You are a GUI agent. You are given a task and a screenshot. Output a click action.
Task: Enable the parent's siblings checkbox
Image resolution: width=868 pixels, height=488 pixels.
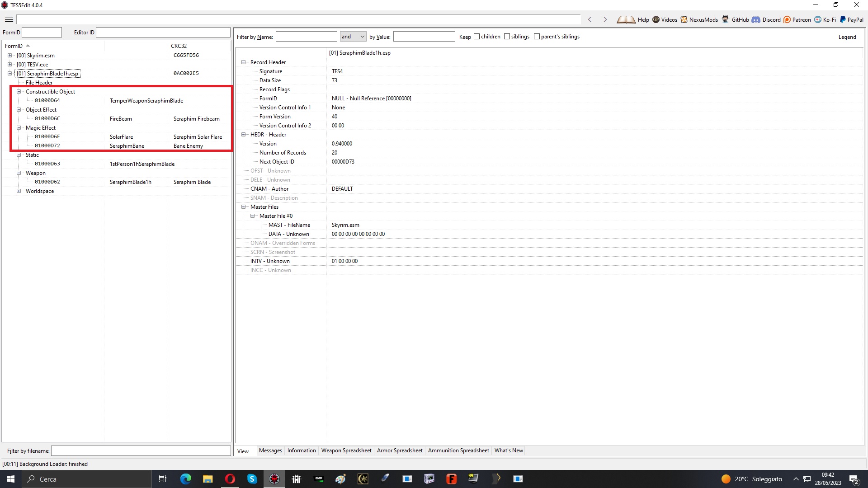537,37
